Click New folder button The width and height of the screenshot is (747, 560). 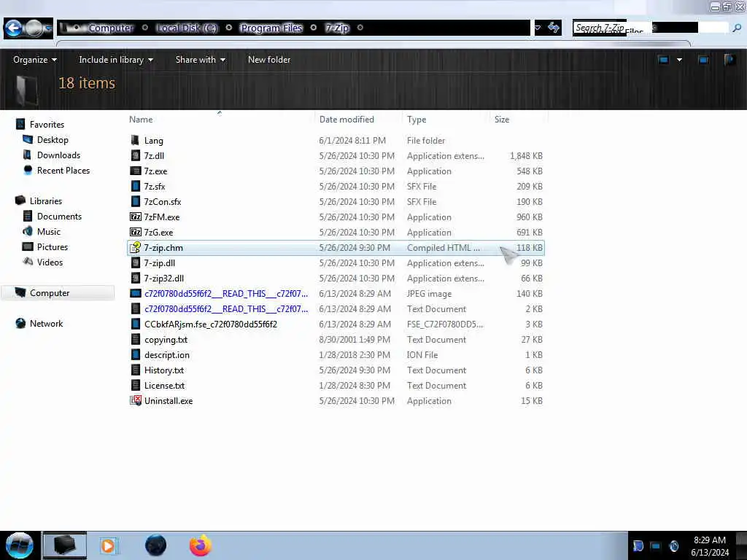pyautogui.click(x=269, y=60)
